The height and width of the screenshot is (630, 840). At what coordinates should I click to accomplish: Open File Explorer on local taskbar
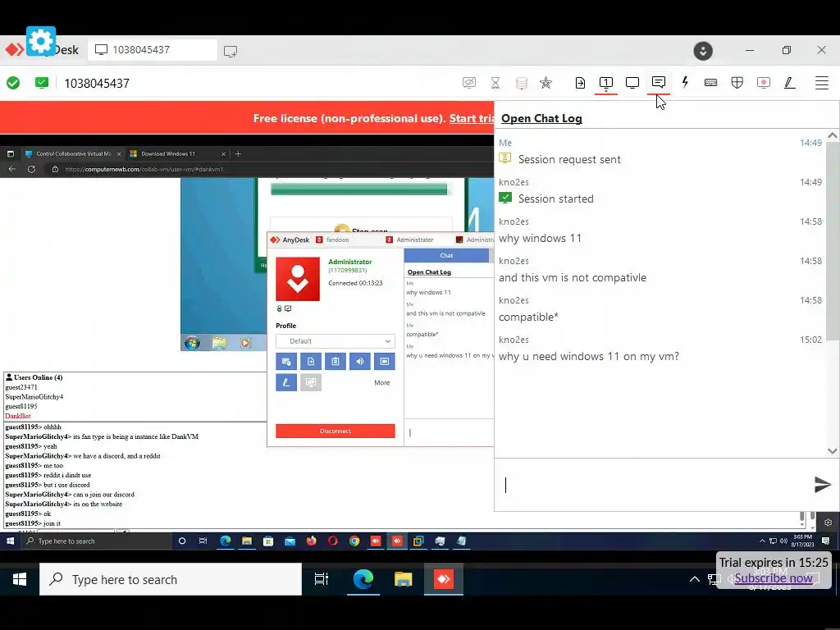(403, 579)
